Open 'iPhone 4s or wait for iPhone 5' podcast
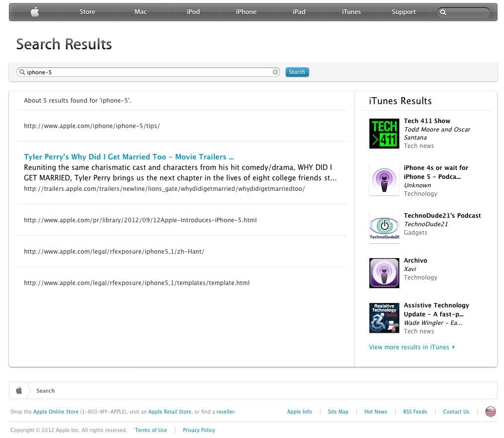Image resolution: width=504 pixels, height=438 pixels. 436,172
